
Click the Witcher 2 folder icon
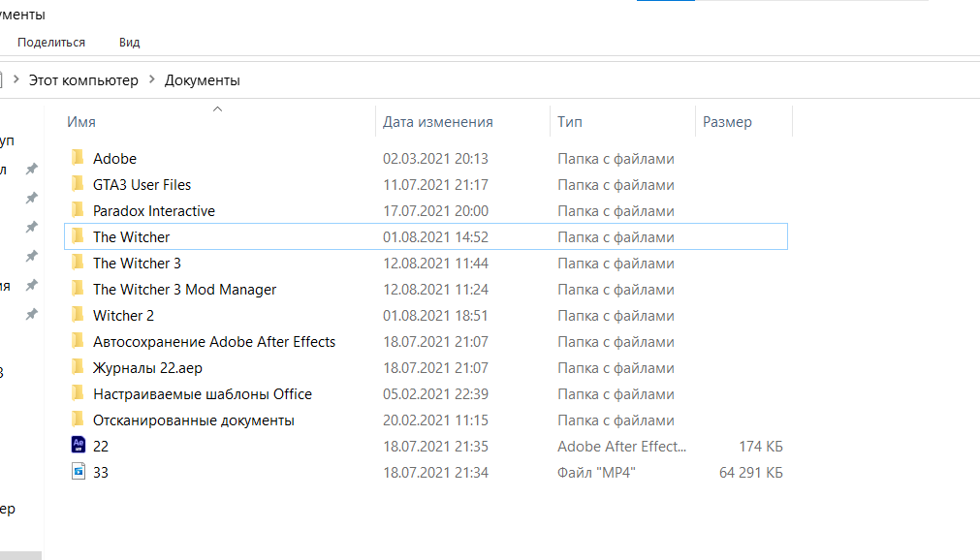78,314
